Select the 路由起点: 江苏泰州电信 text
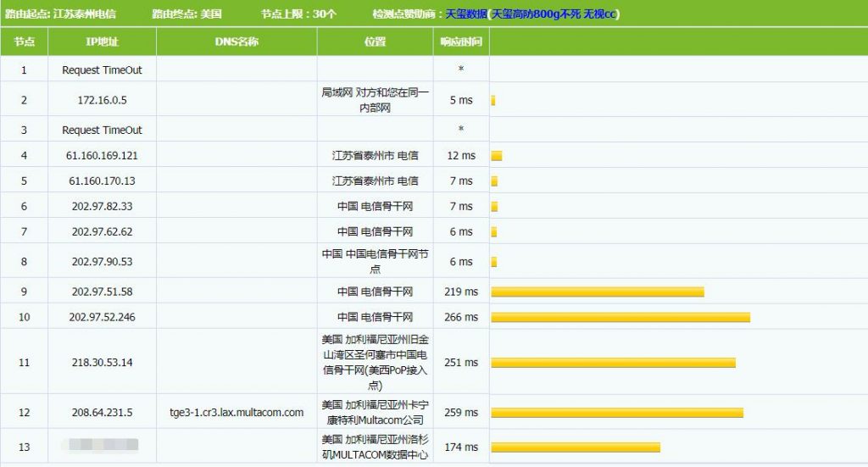Image resolution: width=868 pixels, height=467 pixels. (60, 14)
